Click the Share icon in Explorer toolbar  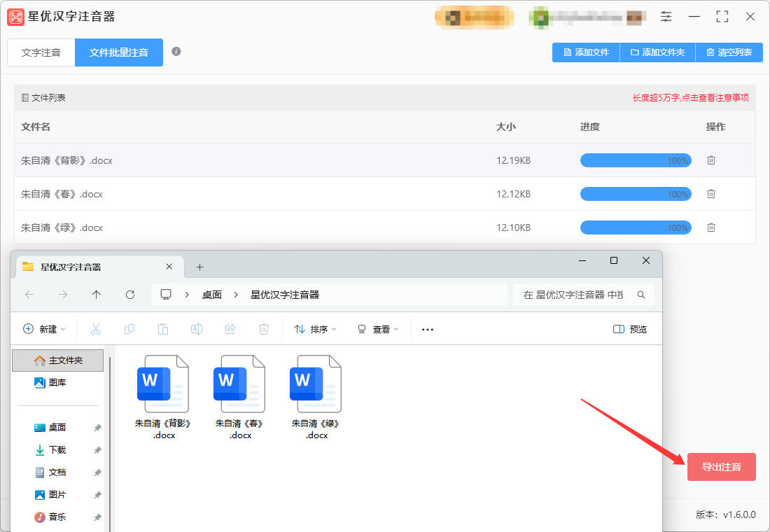[x=230, y=329]
